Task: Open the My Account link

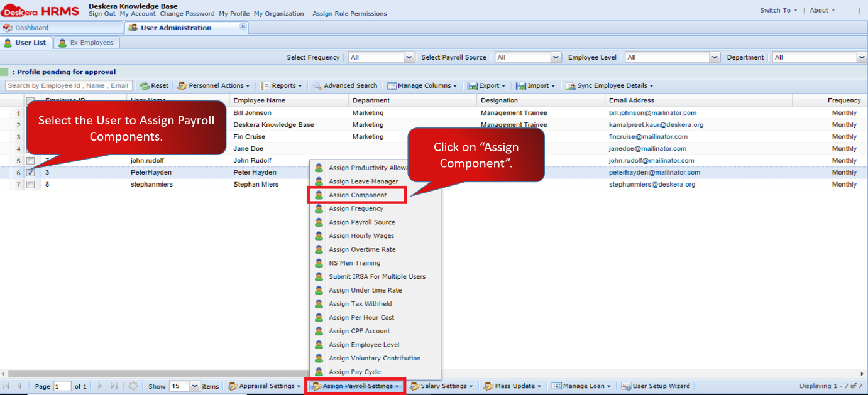Action: click(x=138, y=14)
